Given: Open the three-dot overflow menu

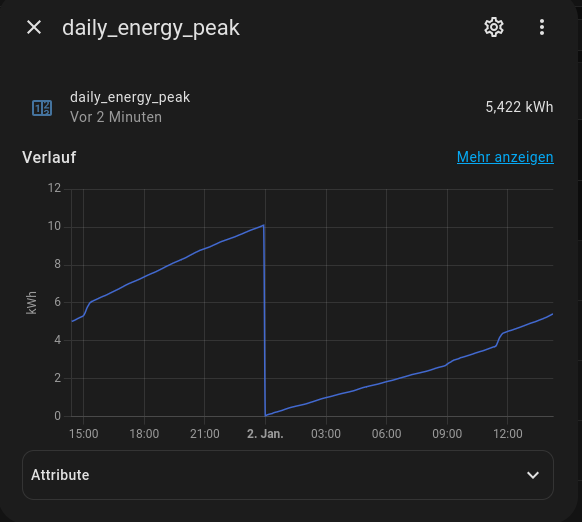Looking at the screenshot, I should pyautogui.click(x=542, y=27).
